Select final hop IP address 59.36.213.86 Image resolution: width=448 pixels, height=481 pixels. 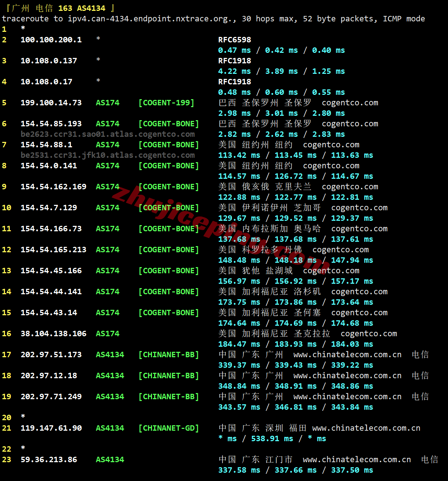pyautogui.click(x=49, y=460)
